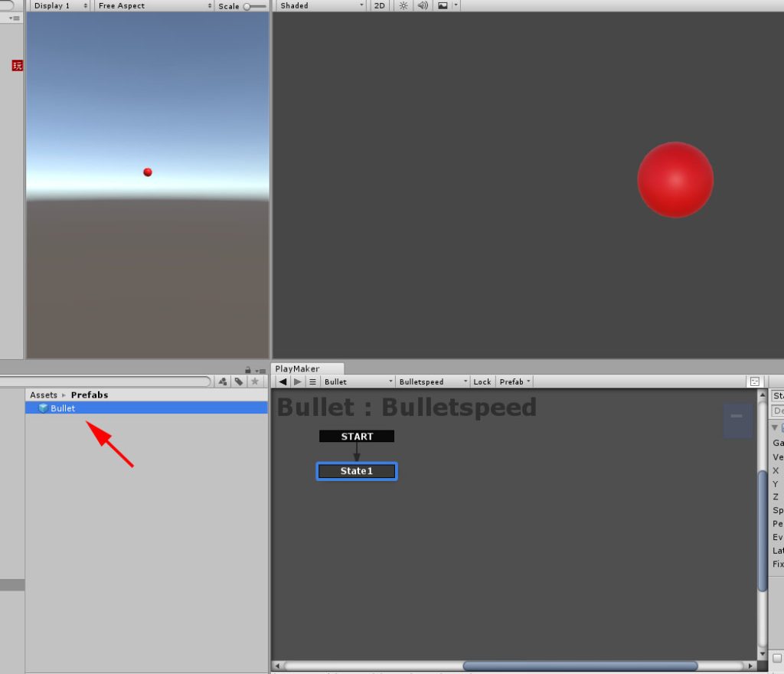Enable the Lock option in PlayMaker toolbar

tap(482, 381)
